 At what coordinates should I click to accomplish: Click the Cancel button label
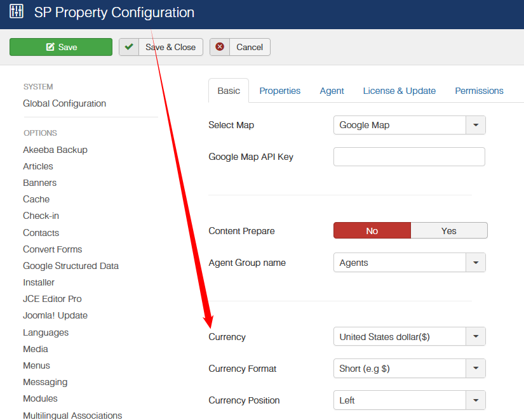coord(250,47)
